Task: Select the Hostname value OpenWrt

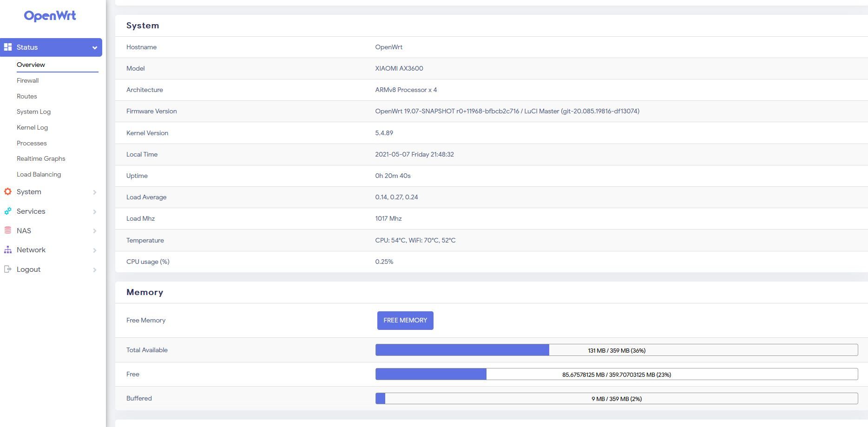Action: [x=388, y=47]
